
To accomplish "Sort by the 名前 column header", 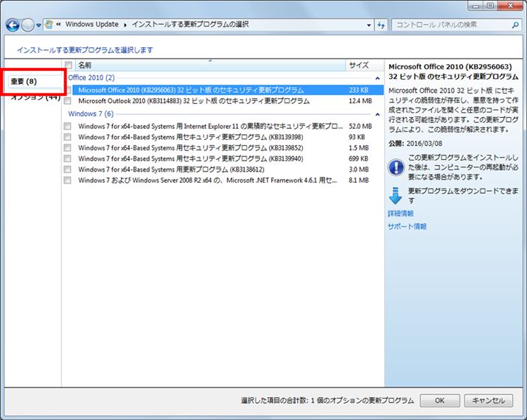I will click(210, 65).
